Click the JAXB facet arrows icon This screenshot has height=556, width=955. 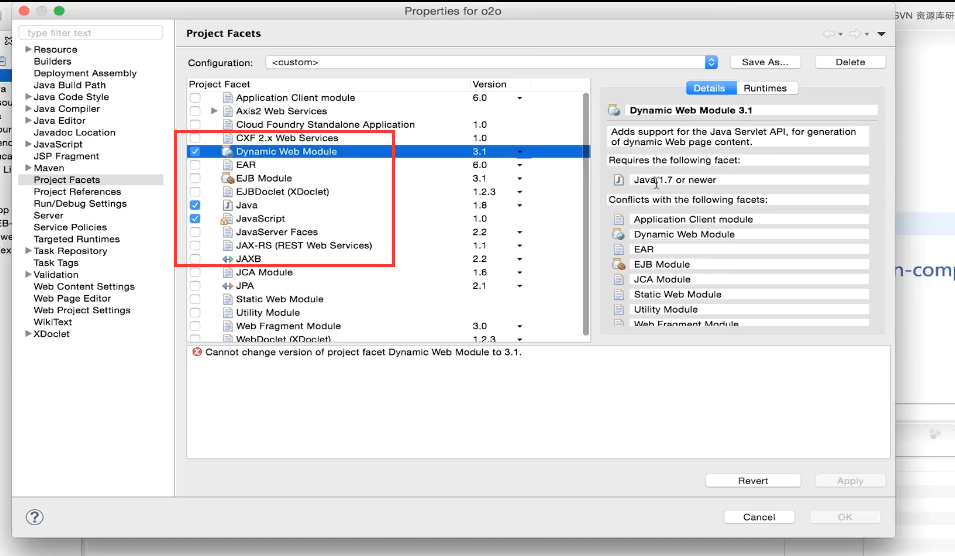(x=228, y=259)
